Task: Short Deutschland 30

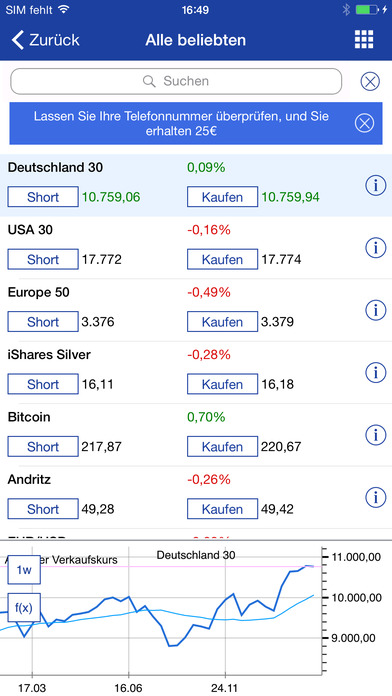Action: point(43,197)
